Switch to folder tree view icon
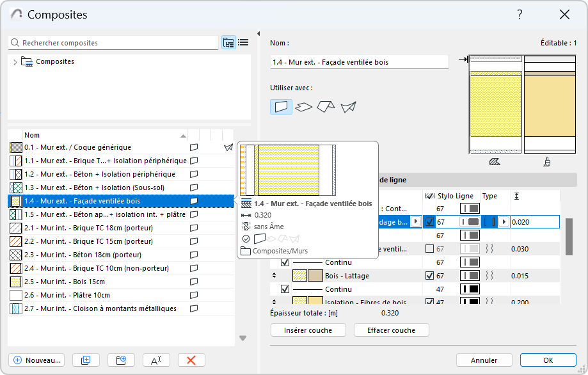Image resolution: width=588 pixels, height=375 pixels. tap(228, 43)
